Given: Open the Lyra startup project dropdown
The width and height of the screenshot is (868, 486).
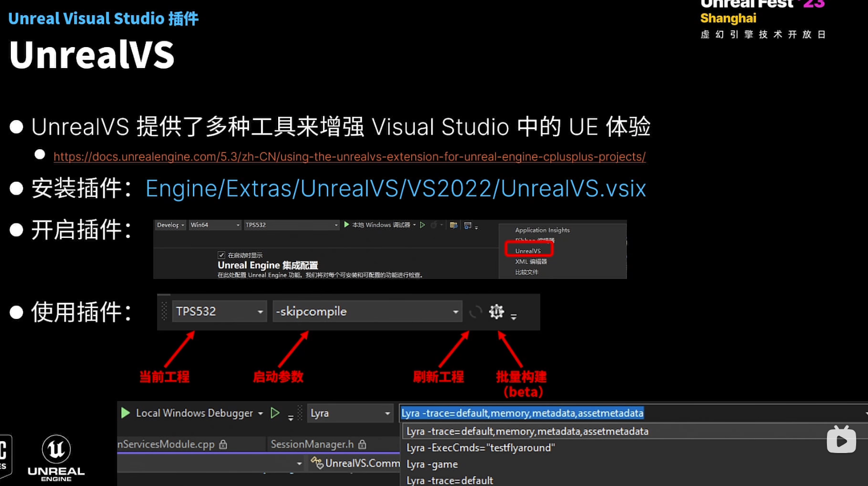Looking at the screenshot, I should (350, 414).
